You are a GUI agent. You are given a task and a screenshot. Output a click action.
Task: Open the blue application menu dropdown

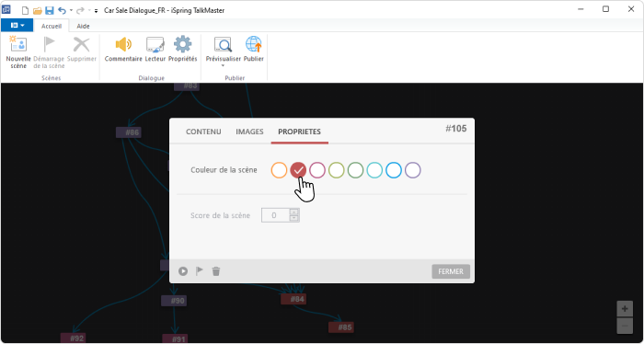click(17, 26)
